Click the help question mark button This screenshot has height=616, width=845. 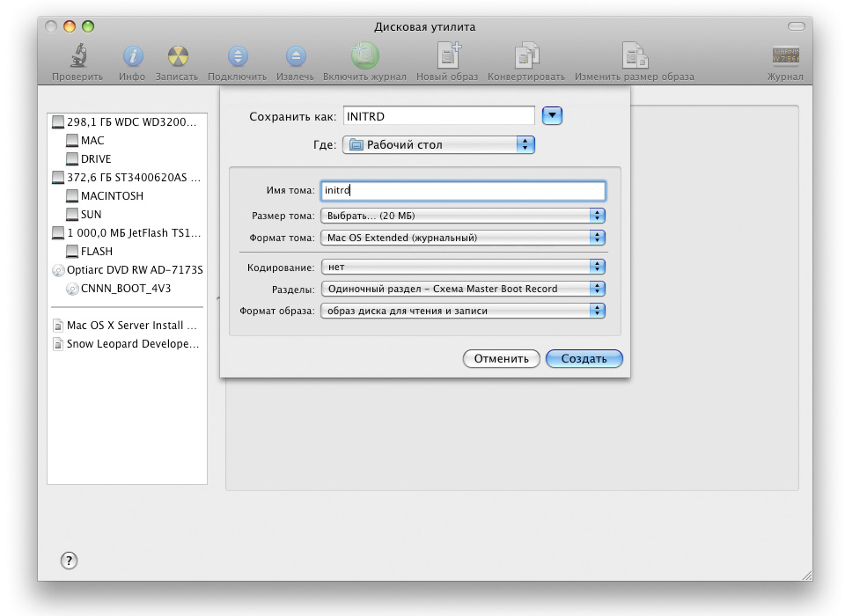click(x=69, y=561)
